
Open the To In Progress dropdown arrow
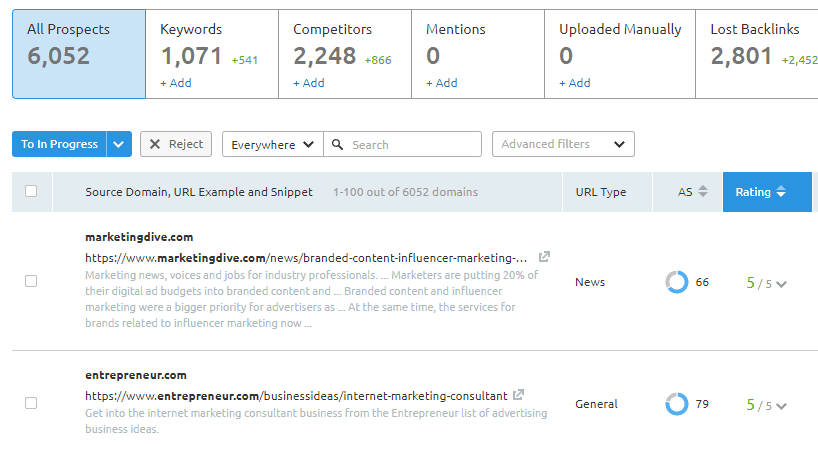(x=119, y=144)
